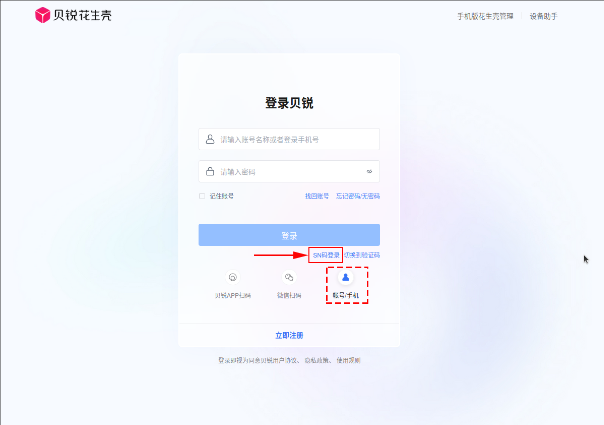Open the 忘记密码/无密码 link
This screenshot has width=604, height=425.
click(358, 196)
